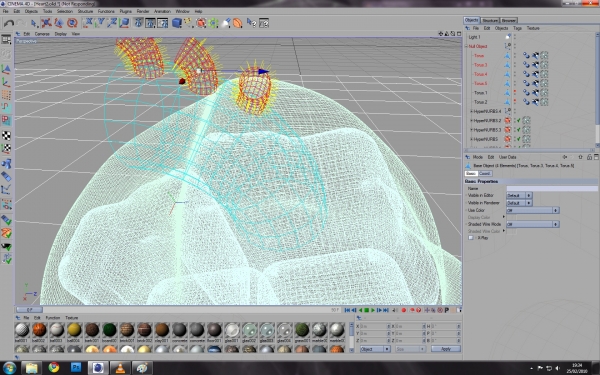Click the context help arrow icon
The height and width of the screenshot is (375, 600).
[251, 23]
